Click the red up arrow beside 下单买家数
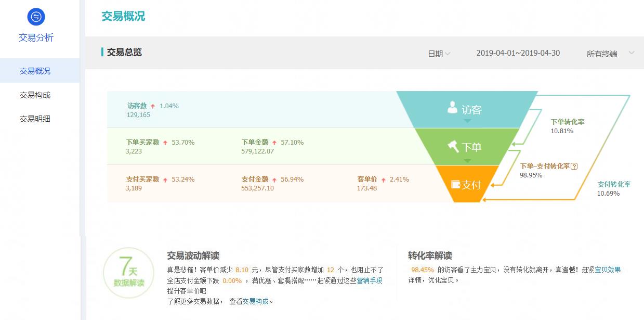This screenshot has height=320, width=644. tap(165, 143)
